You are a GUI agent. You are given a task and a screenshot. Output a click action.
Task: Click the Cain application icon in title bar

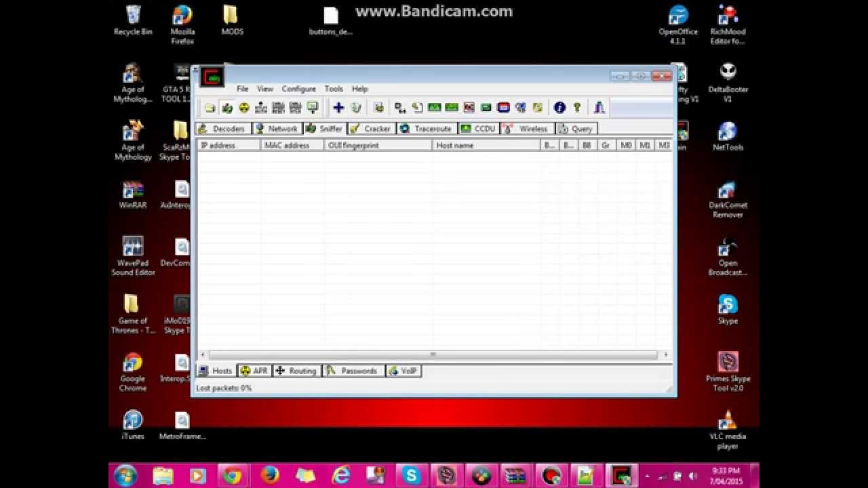coord(212,77)
